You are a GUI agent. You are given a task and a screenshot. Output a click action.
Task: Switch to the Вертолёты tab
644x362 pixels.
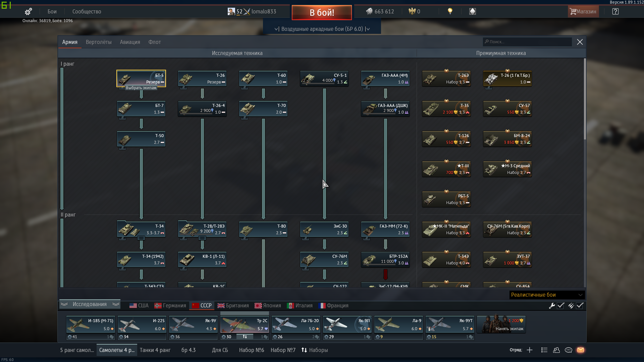coord(99,42)
